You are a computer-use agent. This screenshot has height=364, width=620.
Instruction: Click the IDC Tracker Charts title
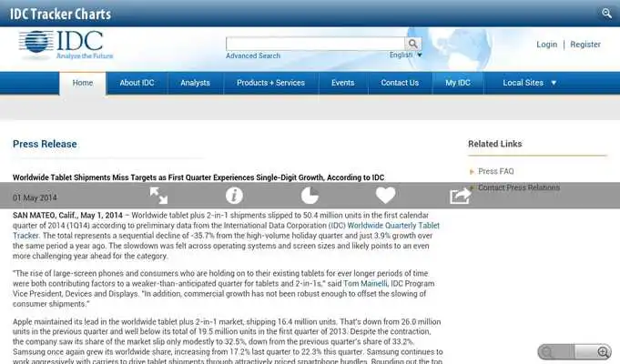60,14
